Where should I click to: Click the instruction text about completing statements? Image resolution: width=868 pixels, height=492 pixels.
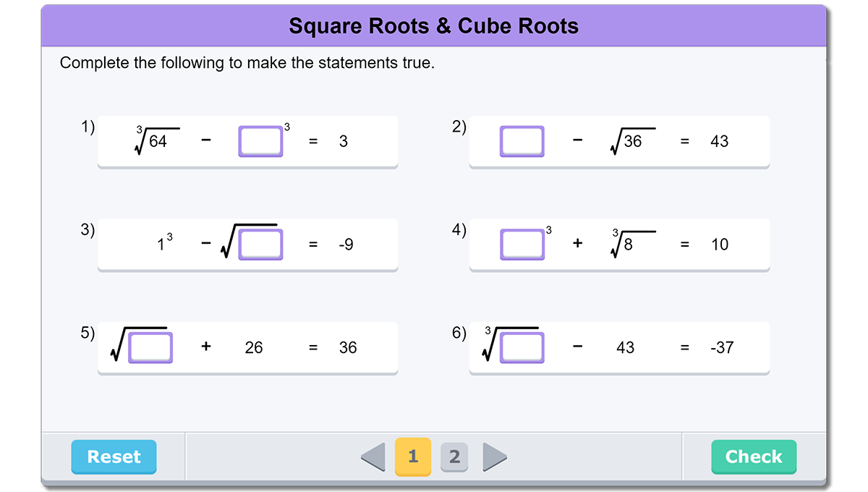click(247, 63)
